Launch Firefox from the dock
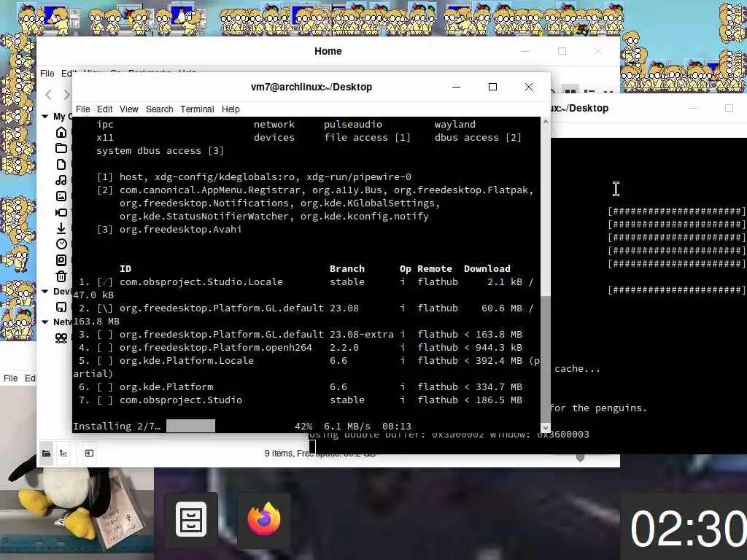 pos(264,519)
